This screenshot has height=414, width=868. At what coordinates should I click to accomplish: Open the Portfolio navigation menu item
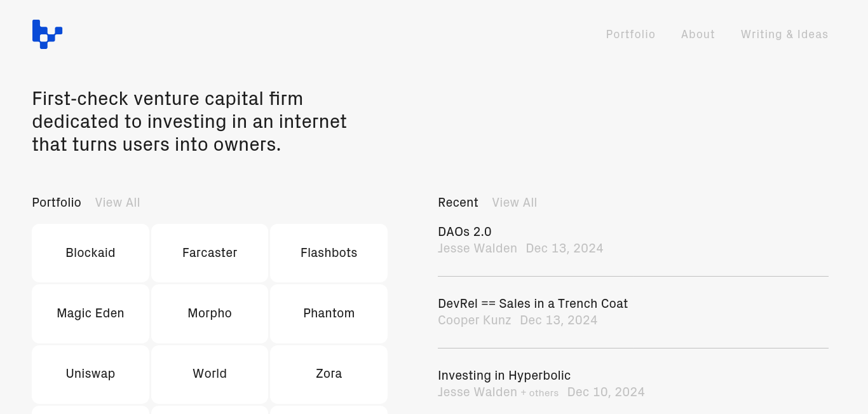[630, 34]
